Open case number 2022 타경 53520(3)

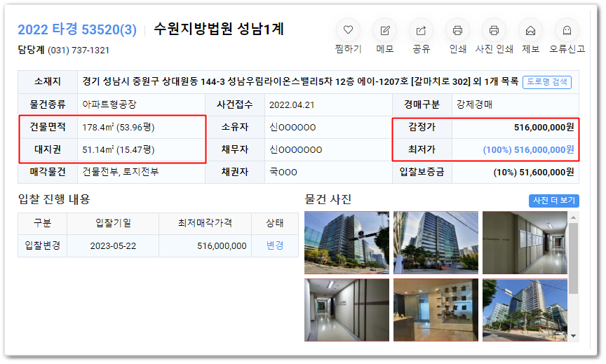pos(77,29)
